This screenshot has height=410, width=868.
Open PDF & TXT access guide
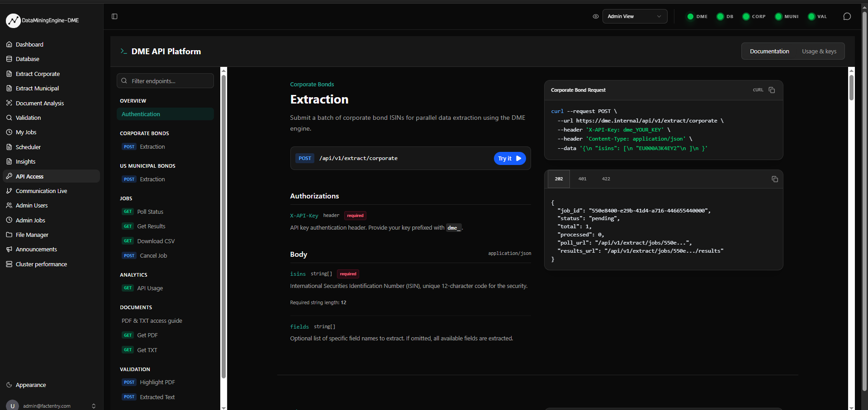[x=165, y=320]
